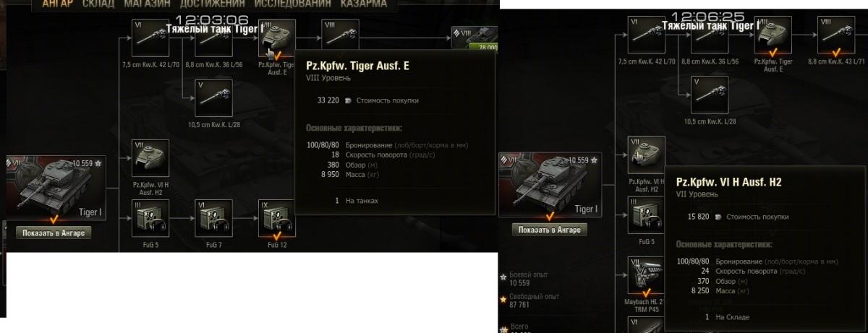Select the FuG 12 radio module
The image size is (868, 333).
pyautogui.click(x=276, y=219)
